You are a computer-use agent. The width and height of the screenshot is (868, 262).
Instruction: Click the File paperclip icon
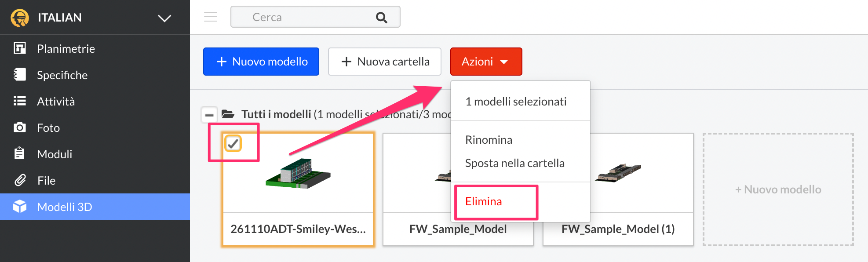pos(20,180)
